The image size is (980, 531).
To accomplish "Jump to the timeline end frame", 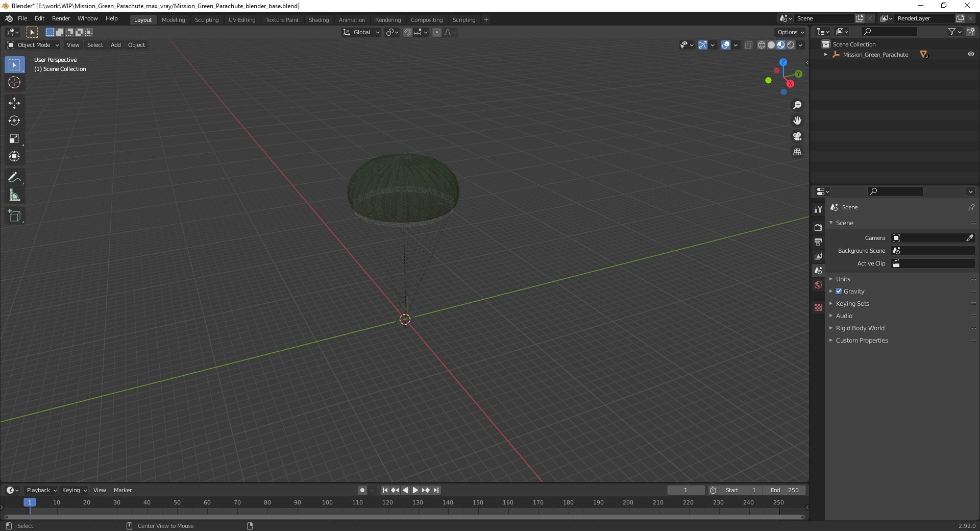I will pyautogui.click(x=436, y=490).
